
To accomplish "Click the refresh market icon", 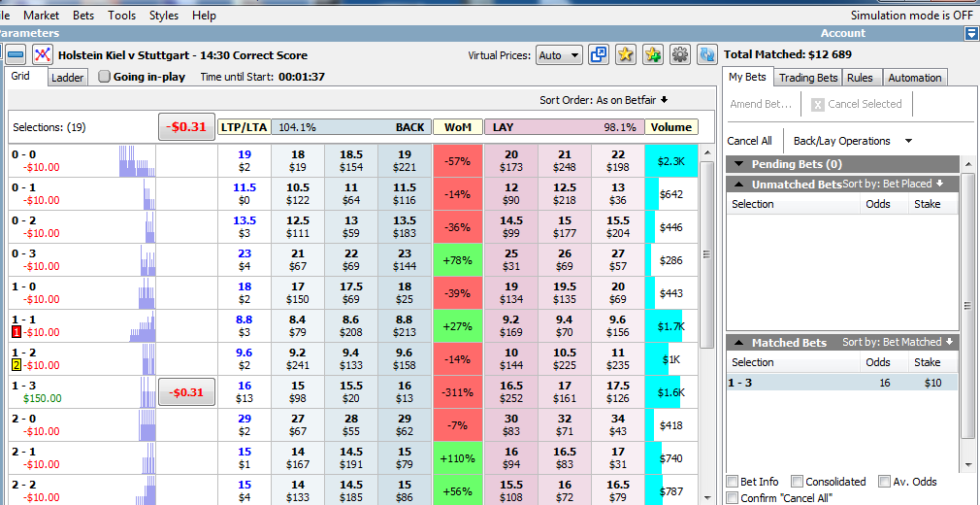I will pyautogui.click(x=707, y=55).
